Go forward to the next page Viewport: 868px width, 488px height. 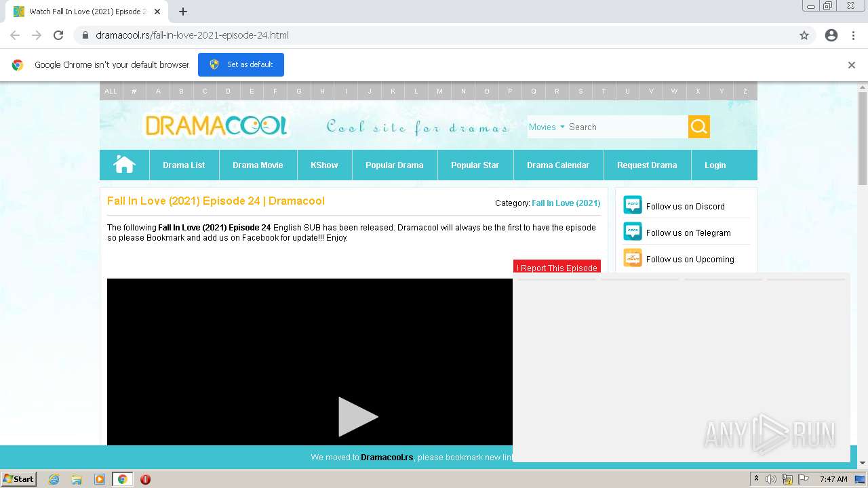click(x=37, y=35)
